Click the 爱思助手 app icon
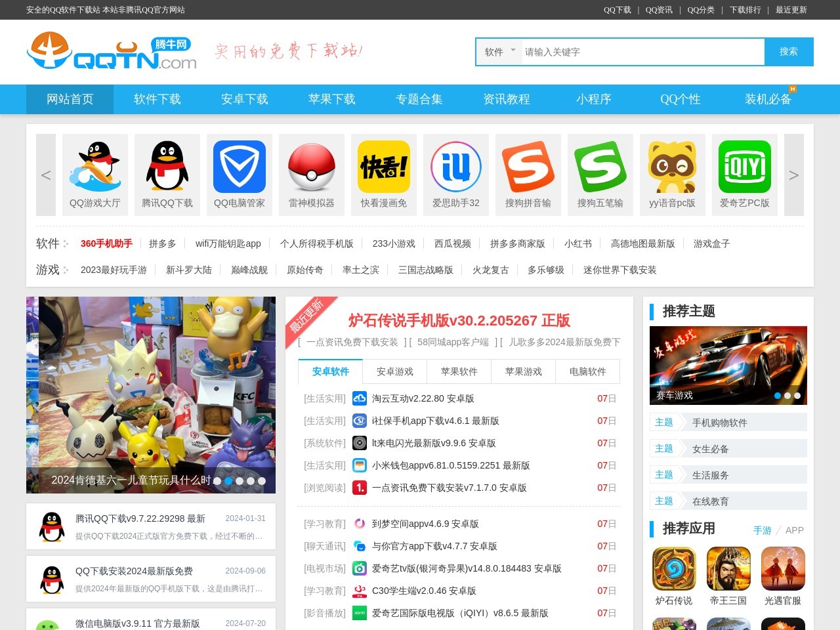 (456, 167)
